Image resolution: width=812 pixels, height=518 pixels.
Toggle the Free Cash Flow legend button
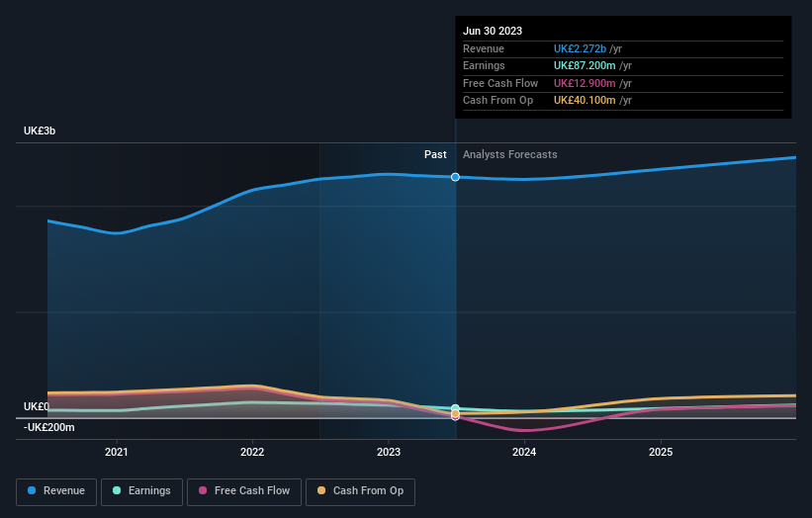tap(244, 491)
